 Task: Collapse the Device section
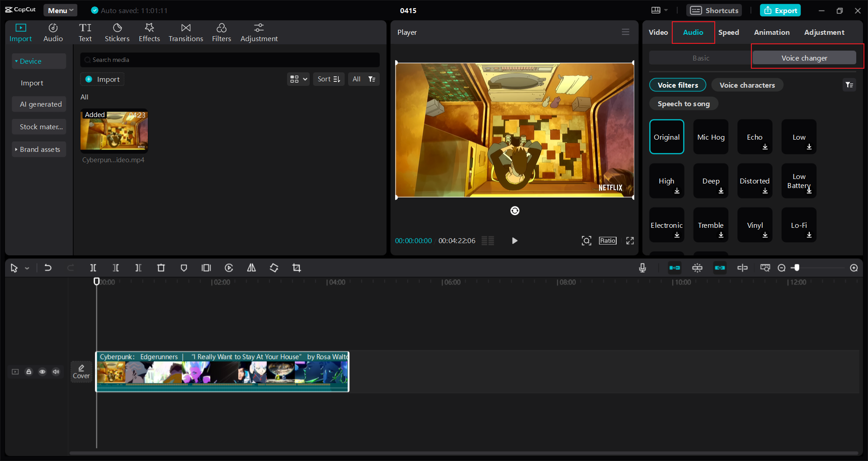(x=39, y=61)
